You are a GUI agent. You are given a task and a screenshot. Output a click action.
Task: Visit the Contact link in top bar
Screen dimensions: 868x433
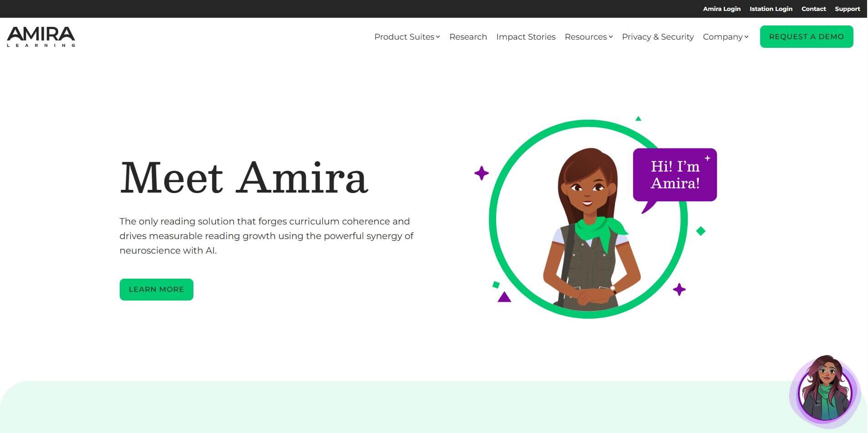(813, 9)
